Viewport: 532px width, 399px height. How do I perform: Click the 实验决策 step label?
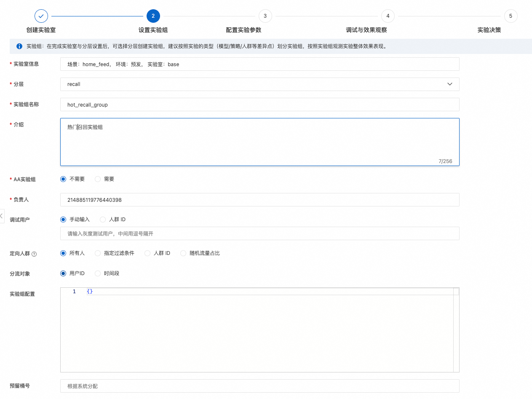point(489,30)
